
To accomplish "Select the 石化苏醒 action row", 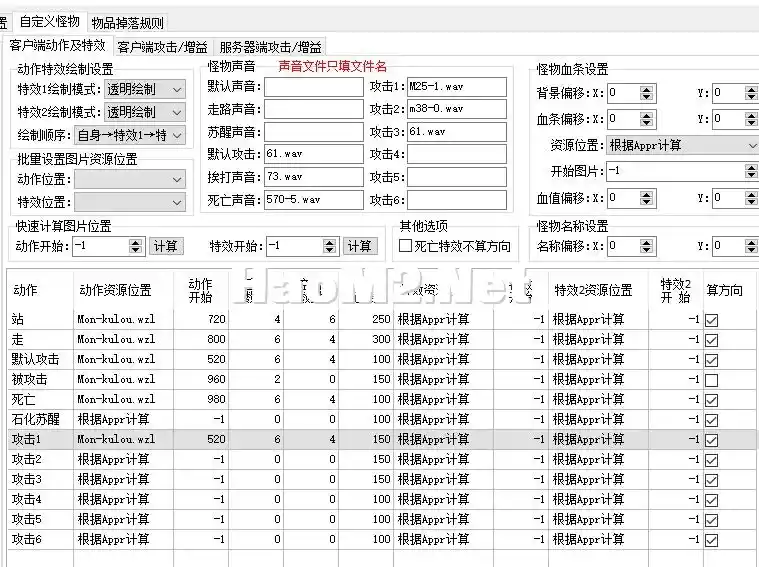I will (x=382, y=419).
